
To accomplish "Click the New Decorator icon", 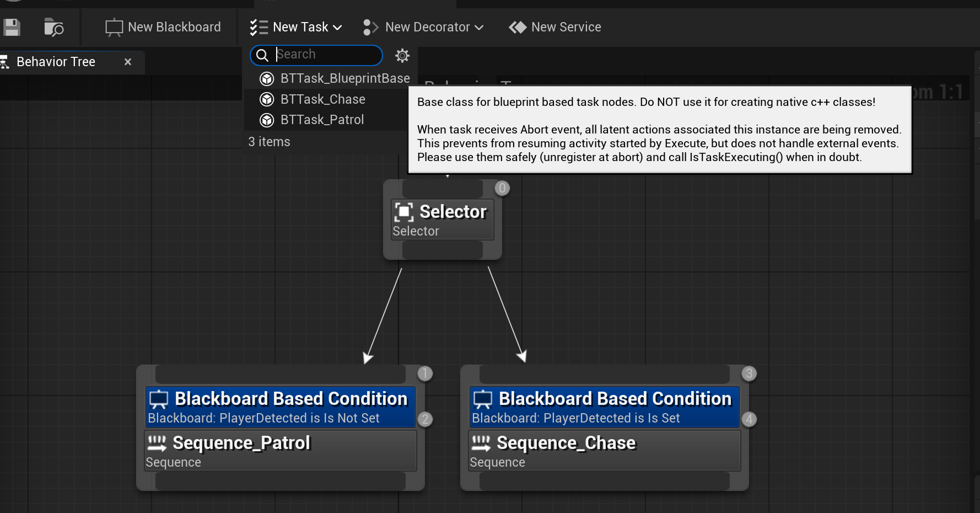I will point(371,27).
